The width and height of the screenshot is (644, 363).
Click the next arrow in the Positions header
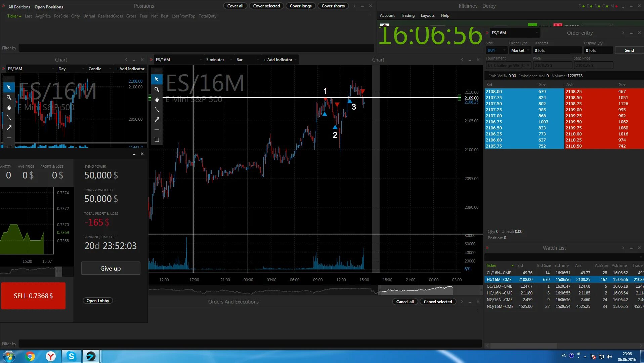354,6
